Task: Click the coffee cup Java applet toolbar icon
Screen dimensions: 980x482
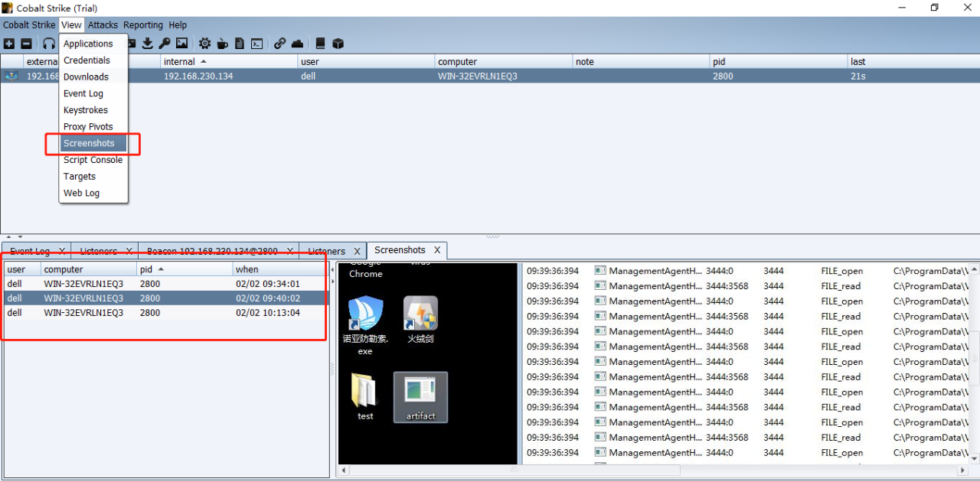Action: click(x=223, y=44)
